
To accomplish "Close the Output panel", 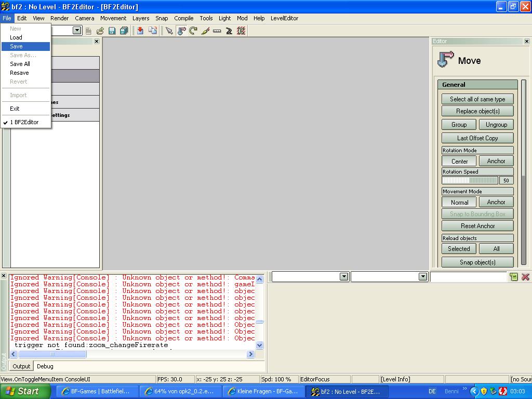I will pos(4,275).
